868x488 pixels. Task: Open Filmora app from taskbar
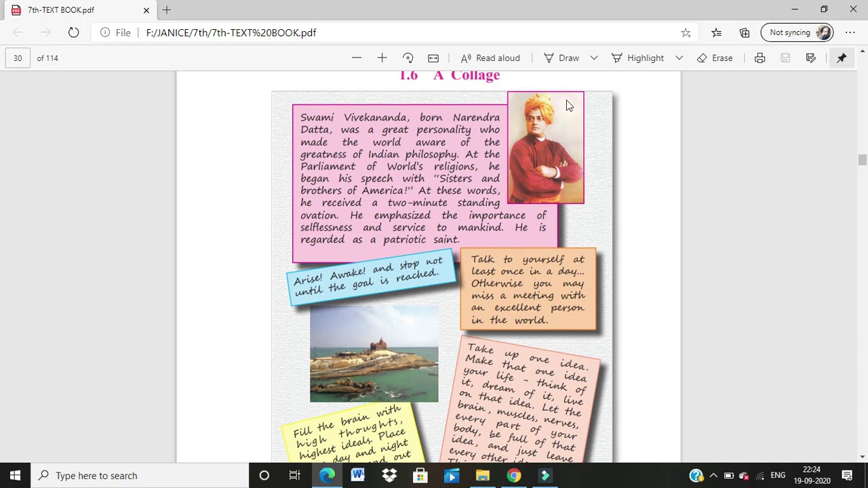[545, 476]
